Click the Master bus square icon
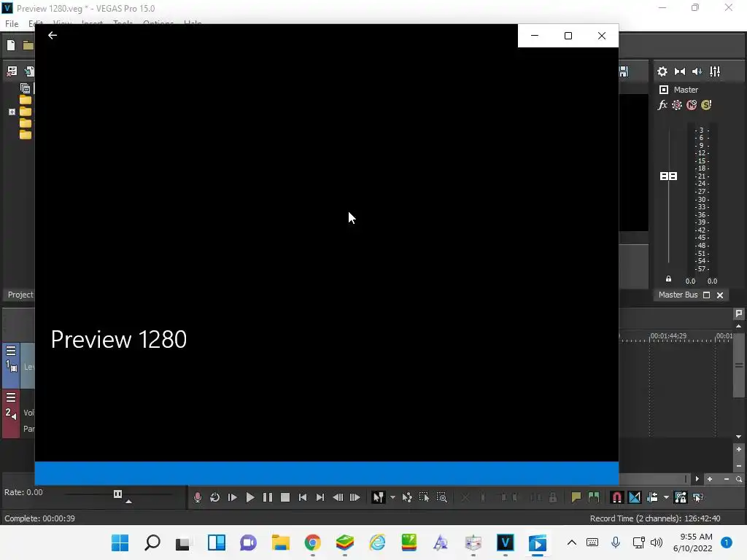 point(664,90)
